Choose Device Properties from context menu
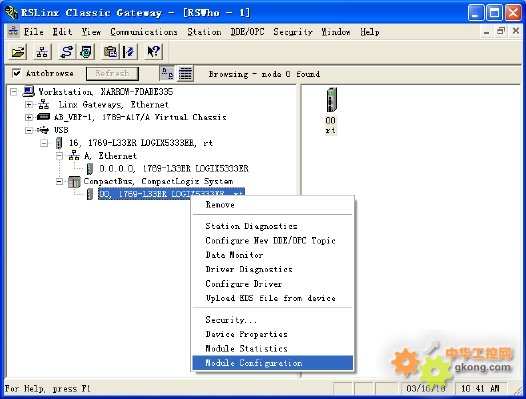 tap(272, 334)
